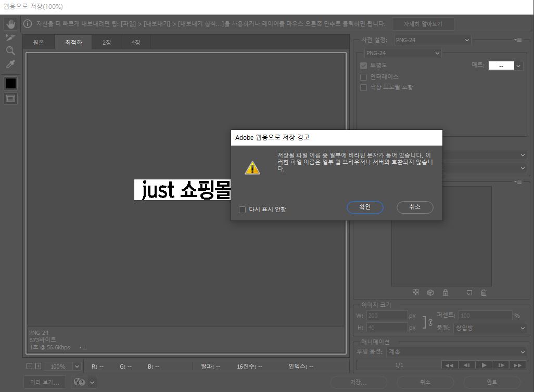Open the color table panel menu icon

click(x=518, y=182)
